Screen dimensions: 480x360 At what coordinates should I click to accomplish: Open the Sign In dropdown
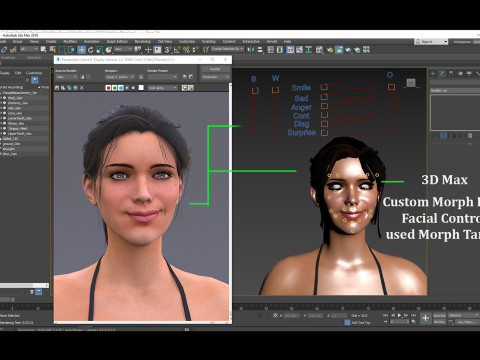pos(431,42)
